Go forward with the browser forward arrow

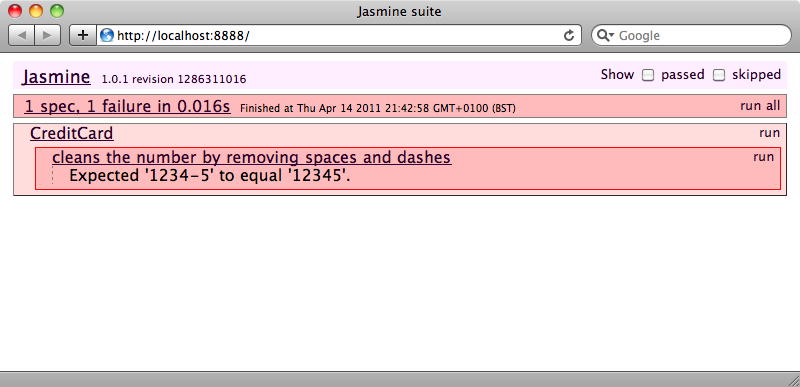pyautogui.click(x=47, y=35)
